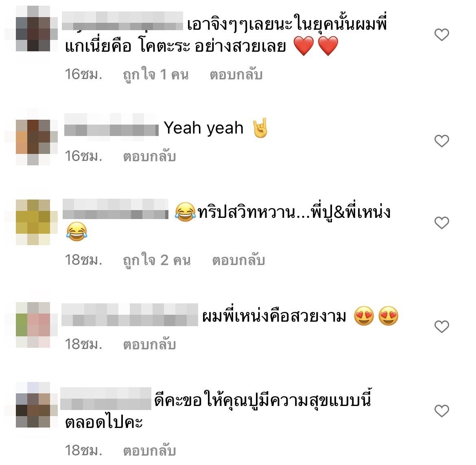
Task: Tap ตอบกลับ under ผมพี่เหน่งคือสวยงาม comment
Action: [149, 344]
